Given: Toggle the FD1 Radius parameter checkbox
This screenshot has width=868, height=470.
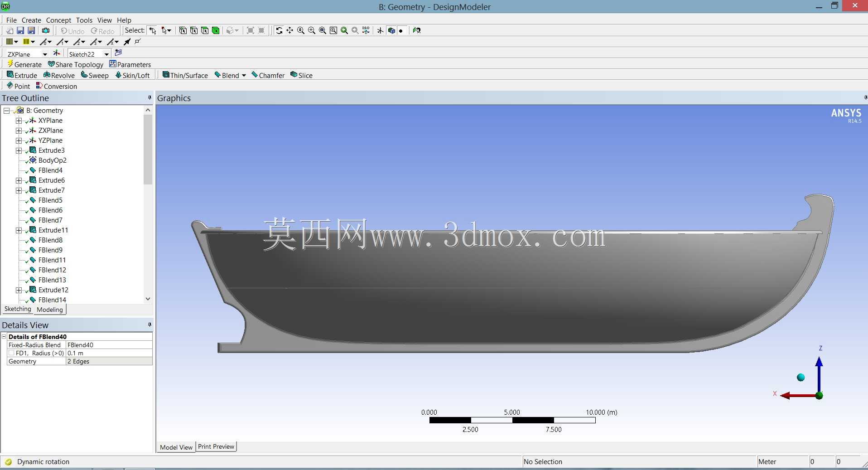Looking at the screenshot, I should [11, 353].
